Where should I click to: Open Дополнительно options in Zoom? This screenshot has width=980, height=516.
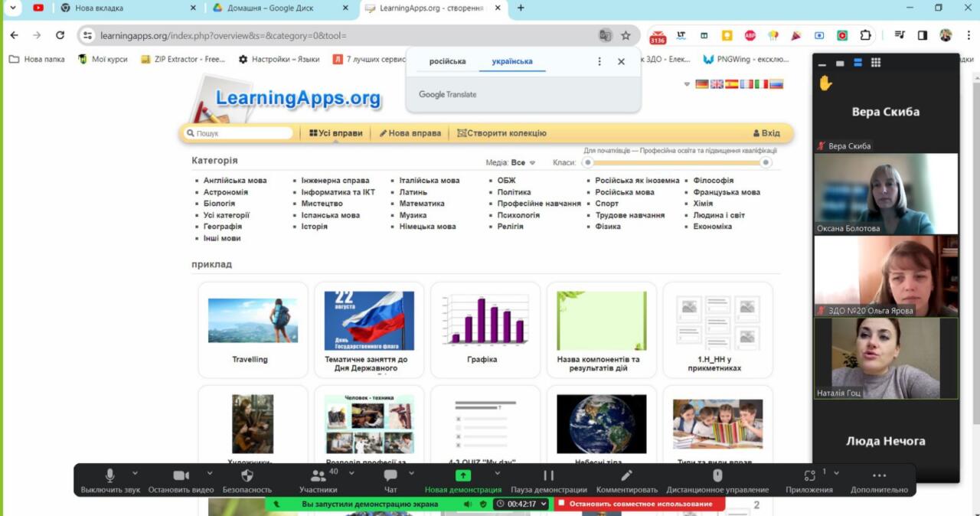tap(879, 479)
